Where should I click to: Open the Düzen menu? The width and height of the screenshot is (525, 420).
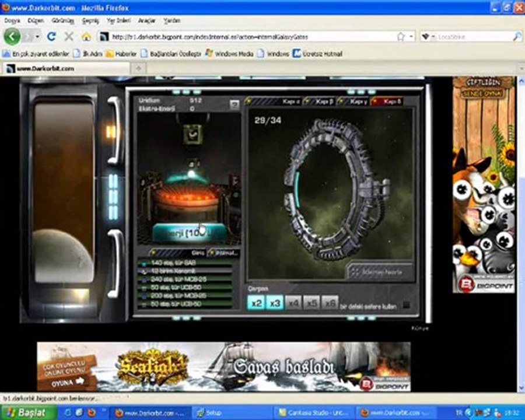pyautogui.click(x=36, y=21)
